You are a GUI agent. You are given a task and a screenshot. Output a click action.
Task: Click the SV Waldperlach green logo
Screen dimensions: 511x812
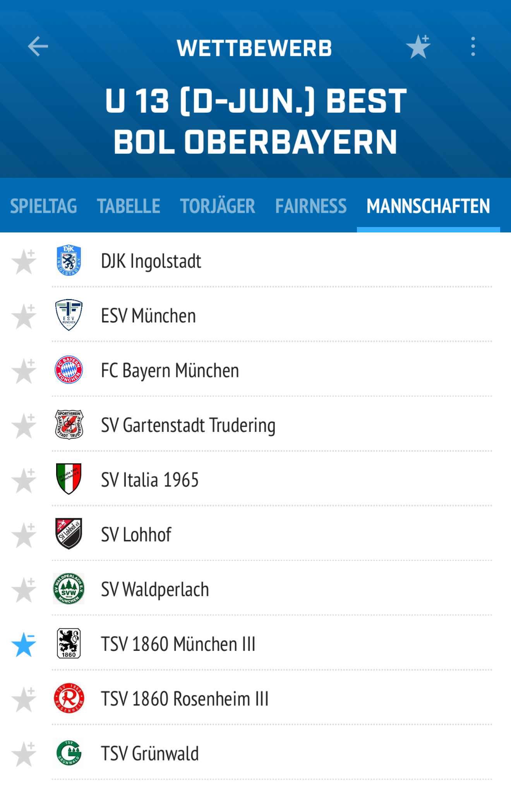[69, 588]
